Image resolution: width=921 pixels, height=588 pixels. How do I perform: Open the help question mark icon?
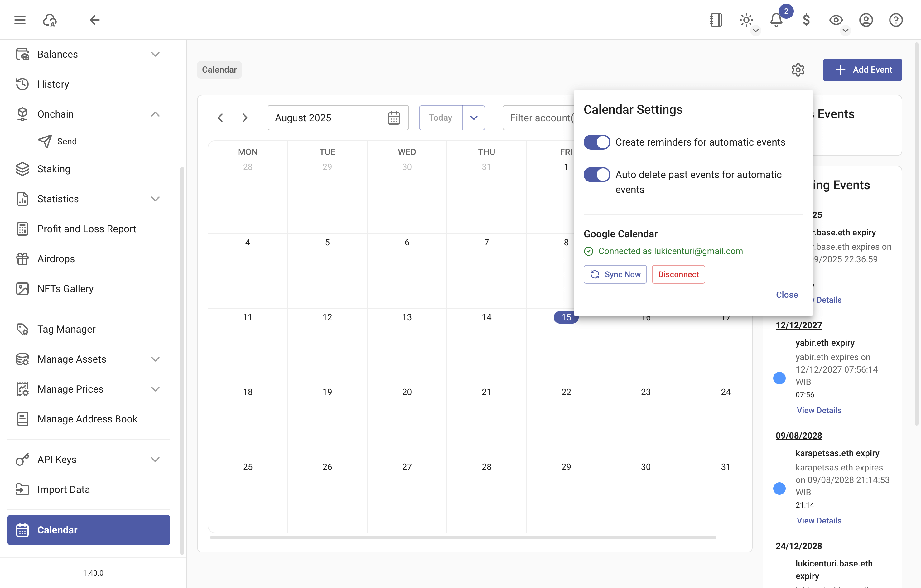896,20
